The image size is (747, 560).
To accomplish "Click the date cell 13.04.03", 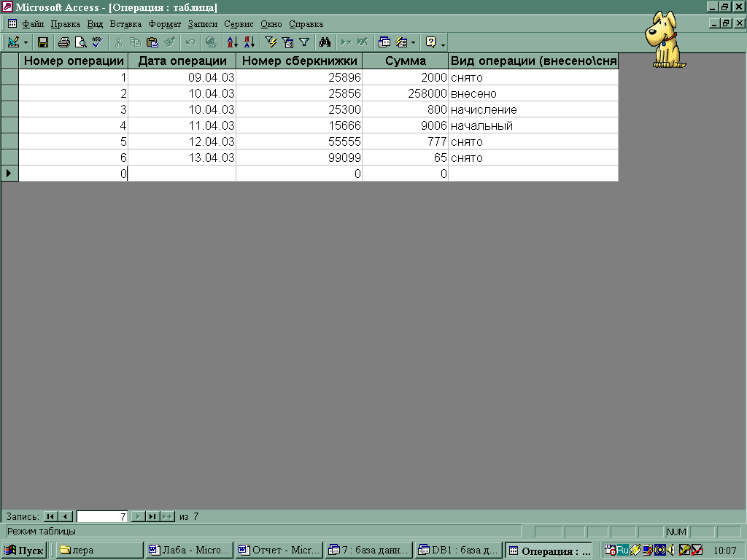I will click(x=182, y=157).
